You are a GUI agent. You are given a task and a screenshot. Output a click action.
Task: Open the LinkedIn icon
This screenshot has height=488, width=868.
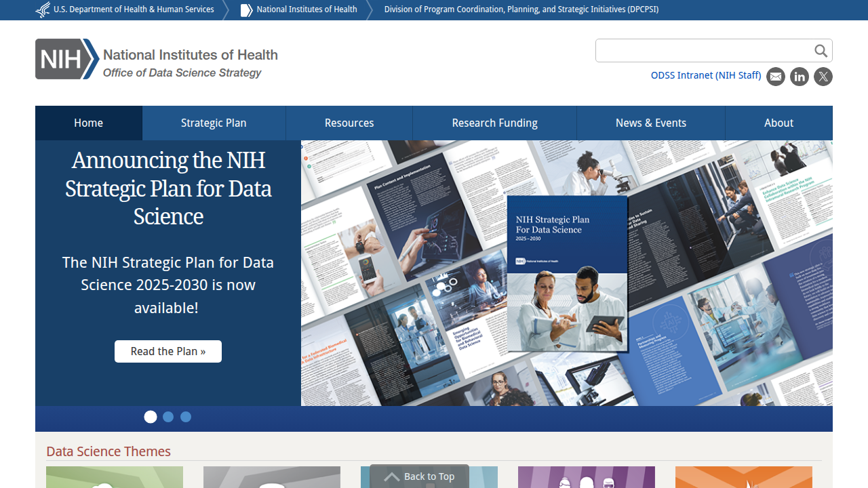[x=800, y=77]
